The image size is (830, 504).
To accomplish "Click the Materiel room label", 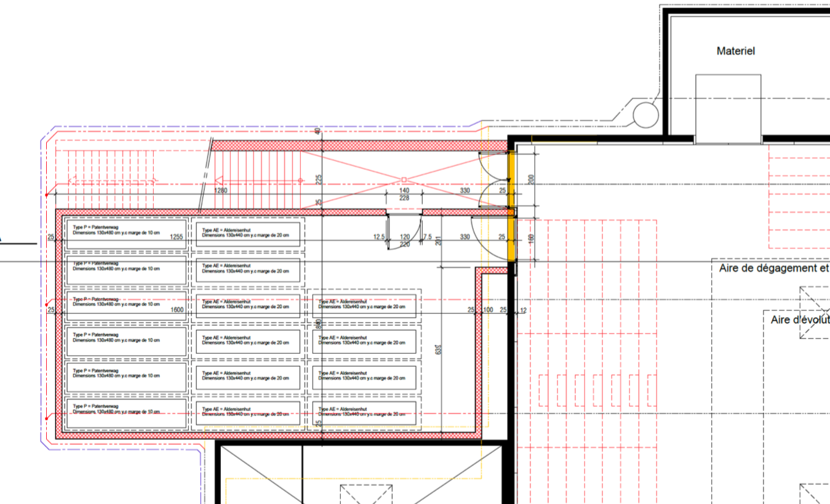I will coord(735,51).
